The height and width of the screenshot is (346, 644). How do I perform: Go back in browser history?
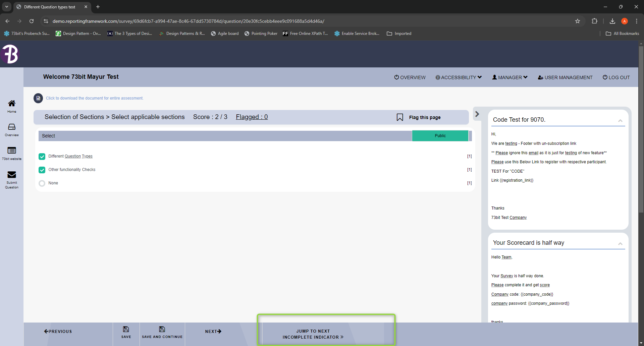tap(7, 21)
